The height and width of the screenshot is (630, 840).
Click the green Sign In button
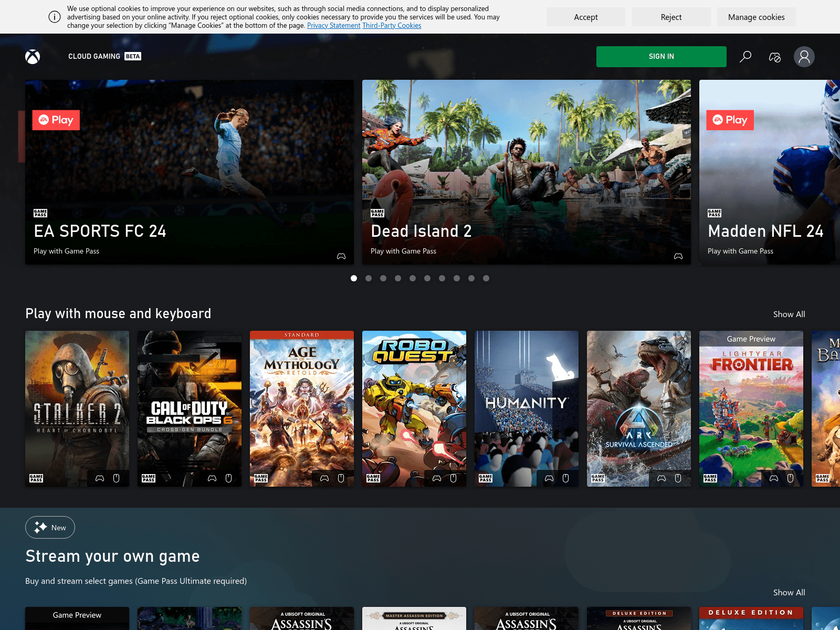pyautogui.click(x=661, y=57)
